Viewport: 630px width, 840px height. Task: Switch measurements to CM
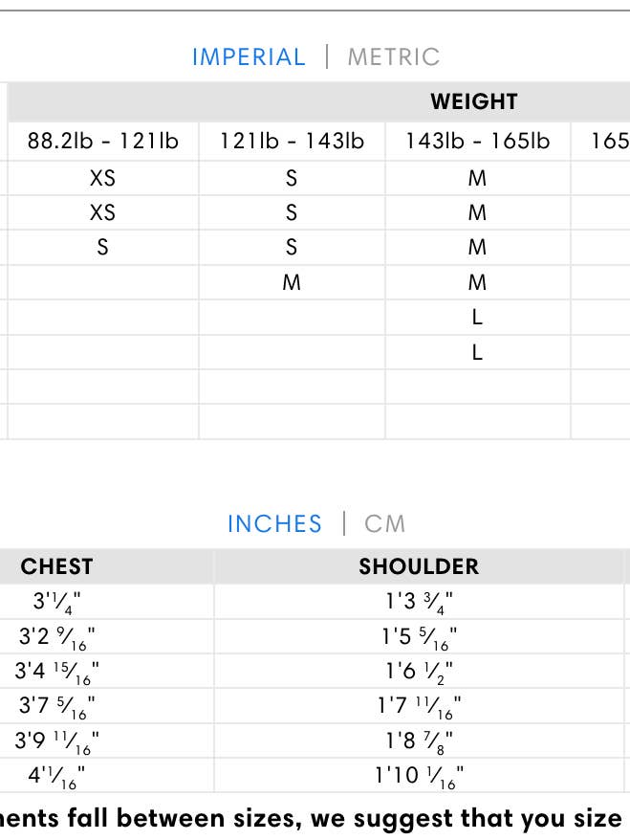point(385,524)
